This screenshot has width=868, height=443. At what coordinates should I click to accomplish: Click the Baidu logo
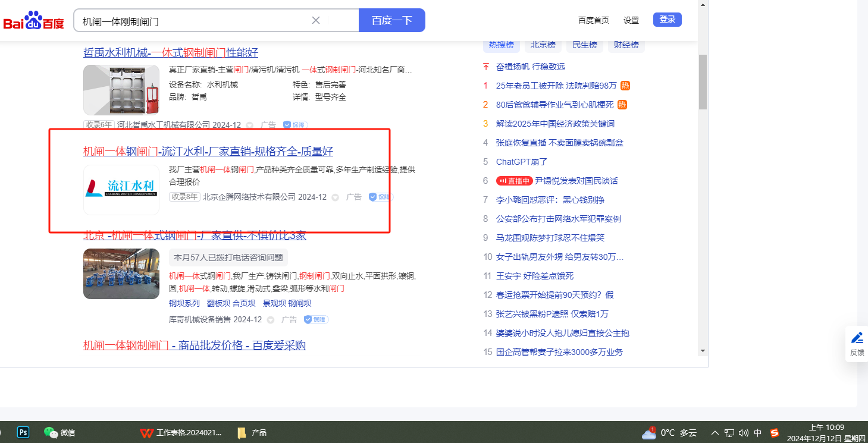coord(34,21)
